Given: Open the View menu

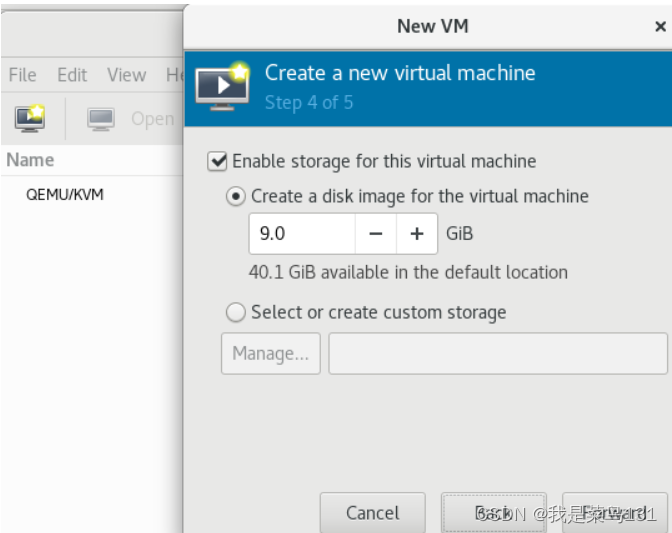Looking at the screenshot, I should point(126,75).
